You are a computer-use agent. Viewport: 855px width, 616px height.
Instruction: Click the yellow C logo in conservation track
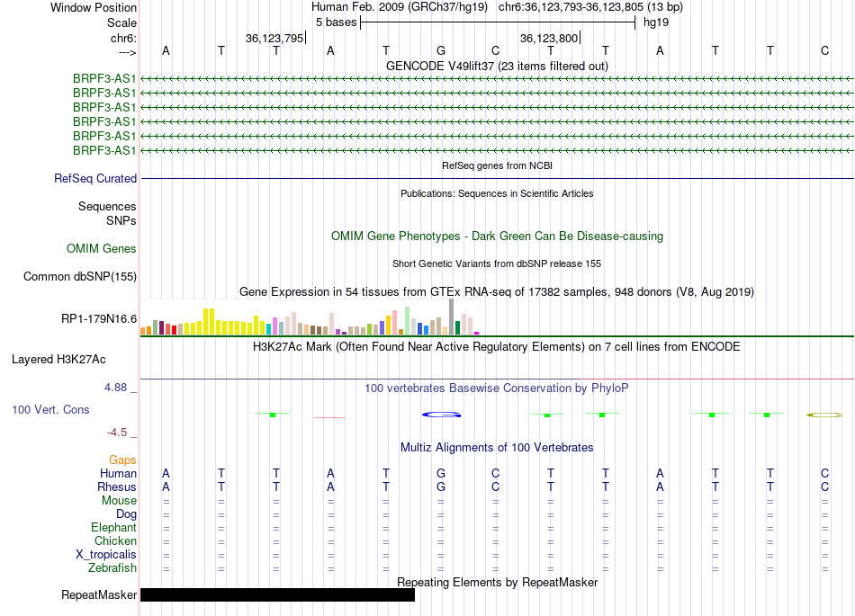[824, 415]
